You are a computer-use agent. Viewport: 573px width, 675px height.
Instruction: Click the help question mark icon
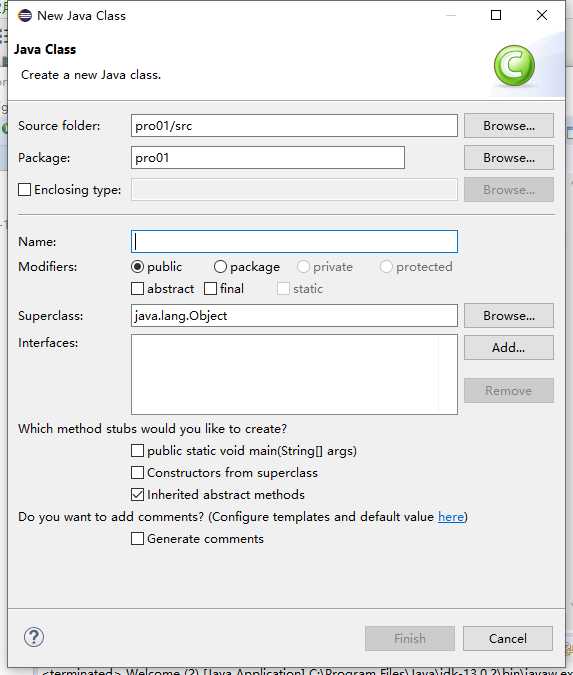(34, 637)
